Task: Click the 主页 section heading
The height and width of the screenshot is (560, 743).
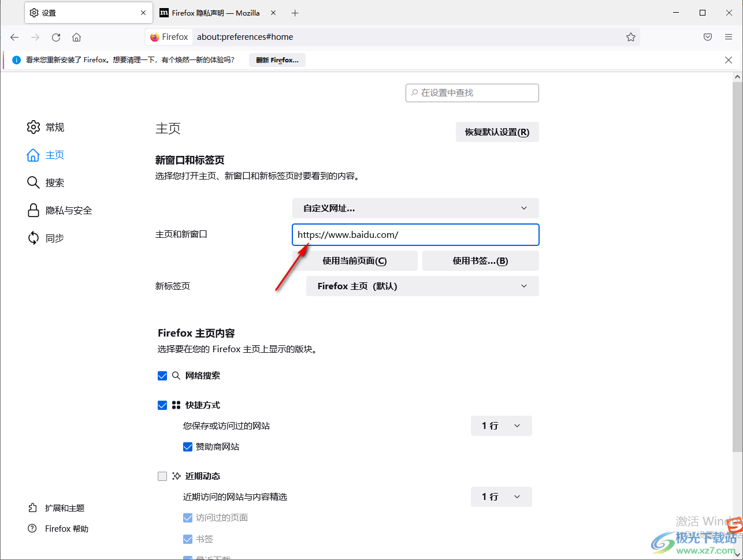Action: (168, 129)
